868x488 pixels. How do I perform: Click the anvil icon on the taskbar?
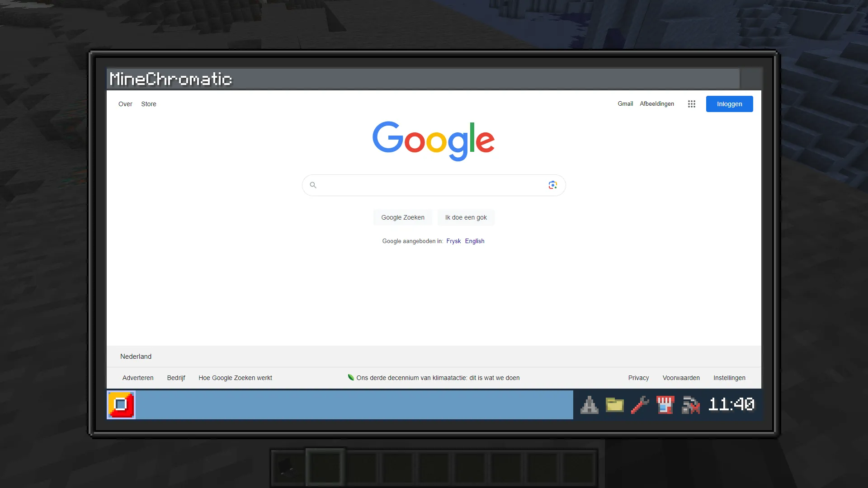point(590,405)
